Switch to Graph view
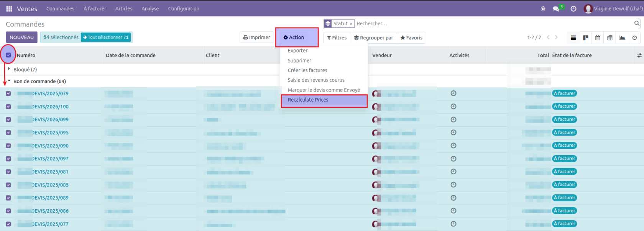Screen dimensions: 644x231 pos(622,38)
